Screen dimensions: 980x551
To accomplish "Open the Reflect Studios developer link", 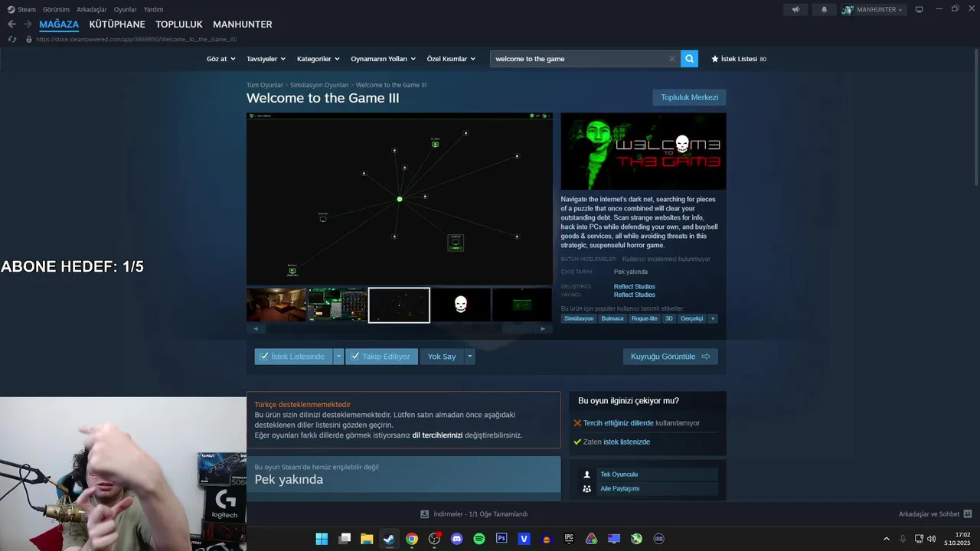I will [x=634, y=286].
